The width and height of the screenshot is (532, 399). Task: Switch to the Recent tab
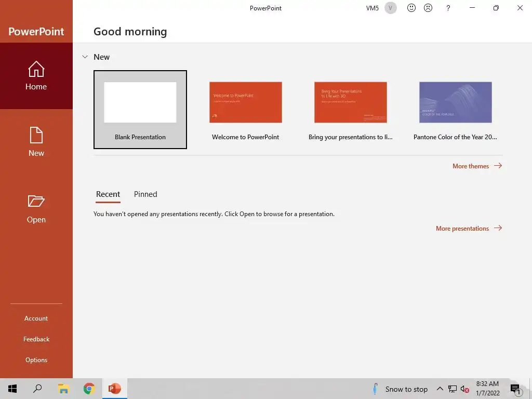(x=108, y=194)
